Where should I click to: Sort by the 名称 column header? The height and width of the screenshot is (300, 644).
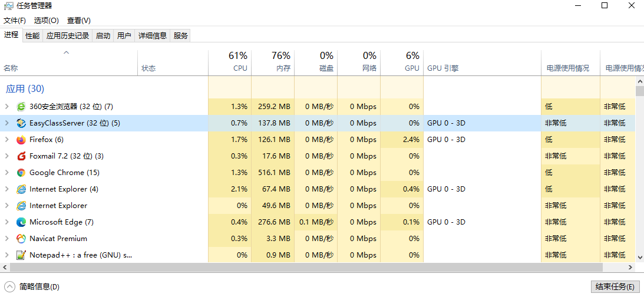pyautogui.click(x=68, y=63)
